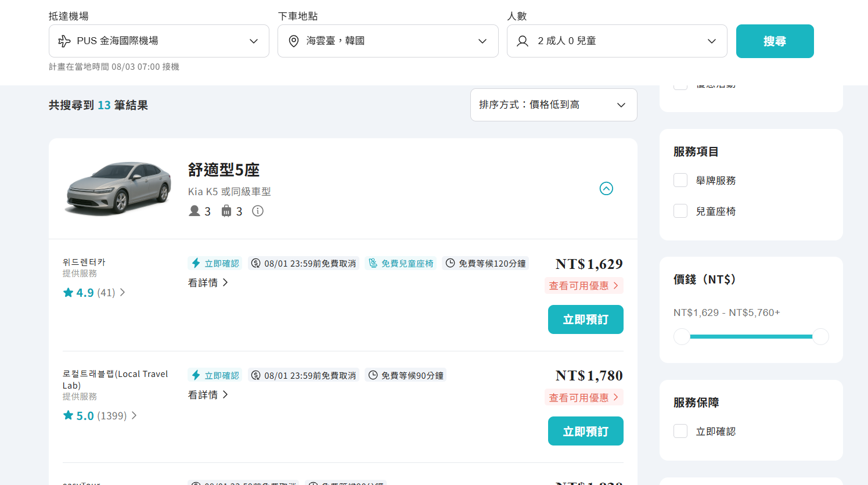This screenshot has height=485, width=868.
Task: View 查看可用優惠 for the NT$1,629 offer
Action: click(584, 286)
